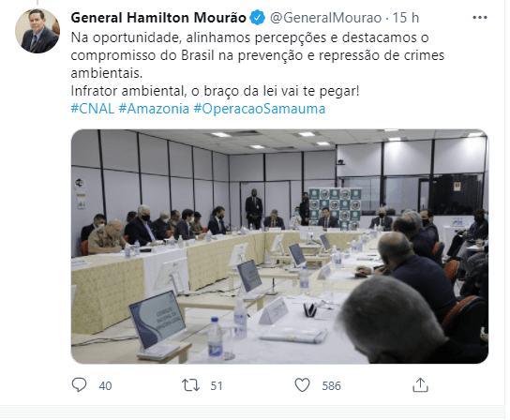Image resolution: width=510 pixels, height=420 pixels.
Task: Open the share tweet icon
Action: pos(420,385)
